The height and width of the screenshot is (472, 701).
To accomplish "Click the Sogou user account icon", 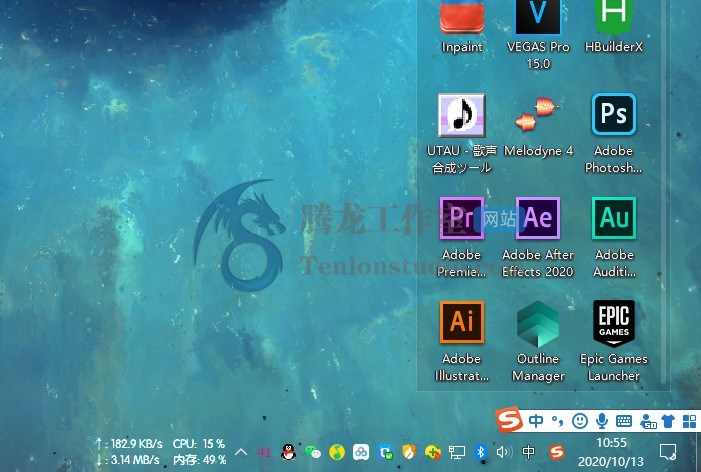I will (648, 421).
